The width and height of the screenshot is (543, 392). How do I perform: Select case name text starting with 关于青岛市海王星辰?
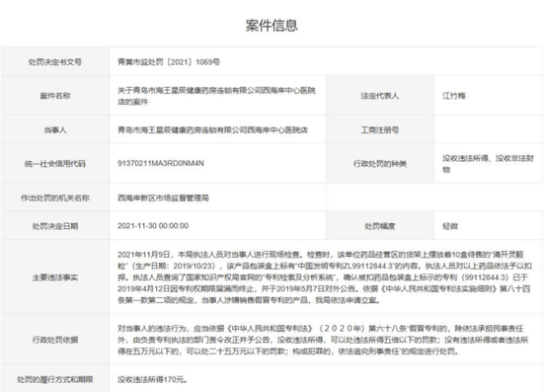(216, 96)
